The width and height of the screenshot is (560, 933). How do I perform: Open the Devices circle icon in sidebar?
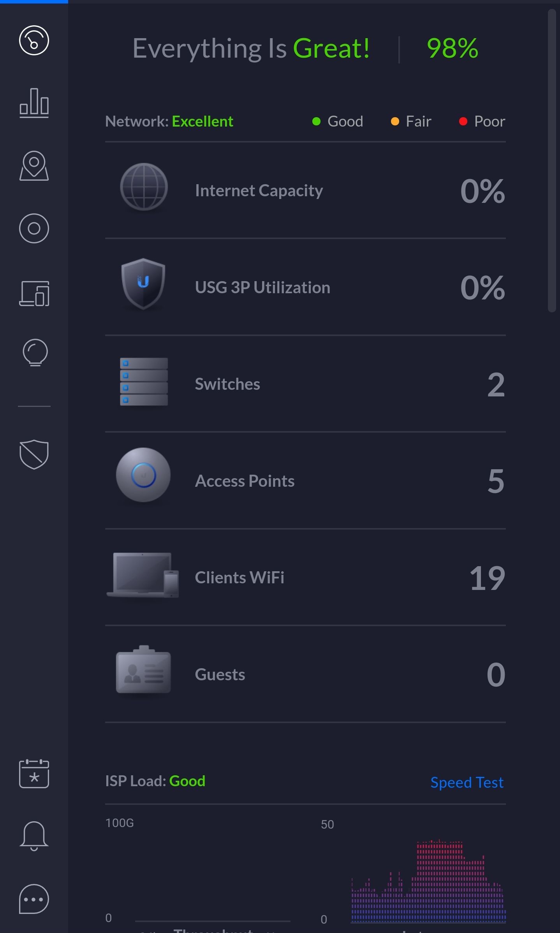click(x=34, y=229)
